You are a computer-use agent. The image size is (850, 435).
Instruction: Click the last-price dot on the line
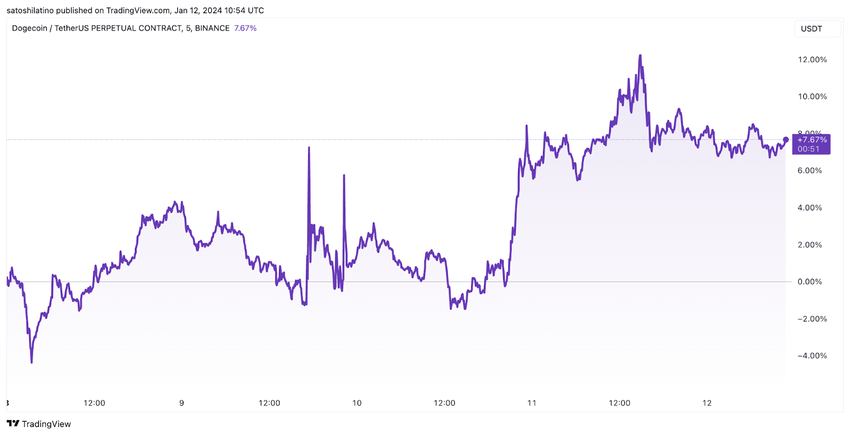click(786, 140)
